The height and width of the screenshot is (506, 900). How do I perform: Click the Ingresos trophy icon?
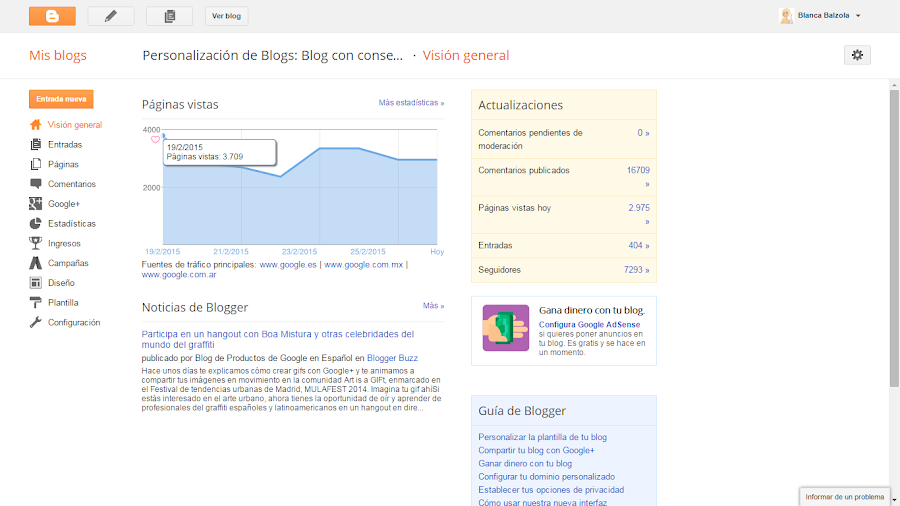pos(36,243)
